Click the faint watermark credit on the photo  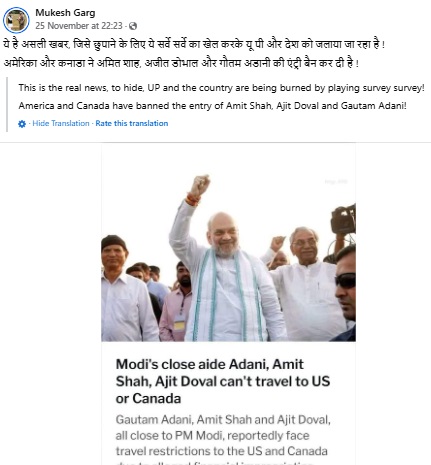coord(336,182)
